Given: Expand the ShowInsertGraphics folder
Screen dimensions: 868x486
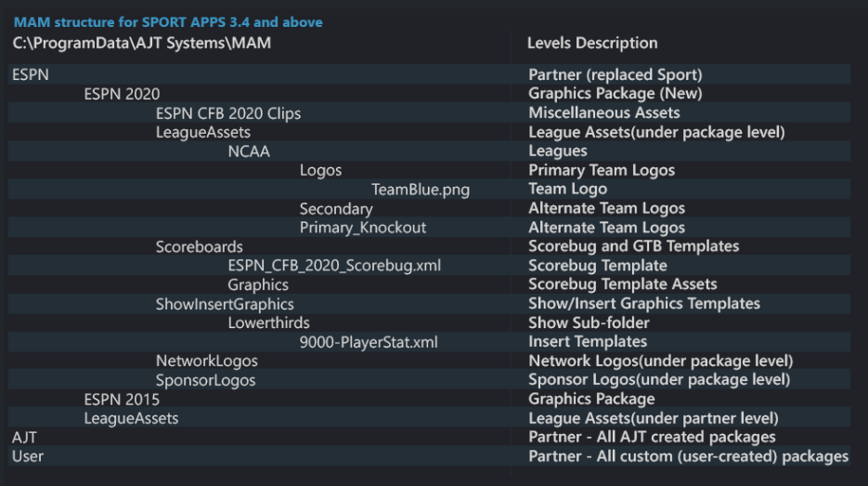Looking at the screenshot, I should click(x=225, y=304).
